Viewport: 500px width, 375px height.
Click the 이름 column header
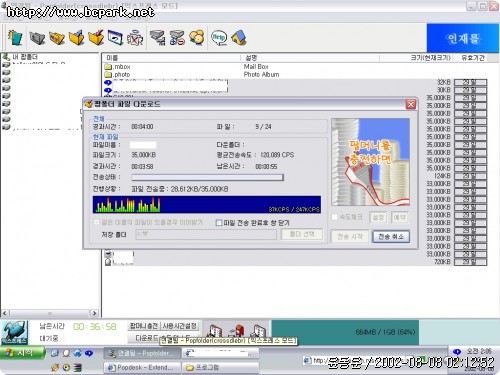(171, 58)
